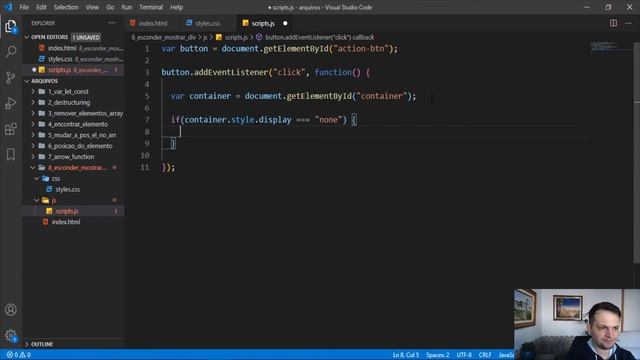Open index.html in file tree
This screenshot has width=640, height=360.
click(x=66, y=222)
